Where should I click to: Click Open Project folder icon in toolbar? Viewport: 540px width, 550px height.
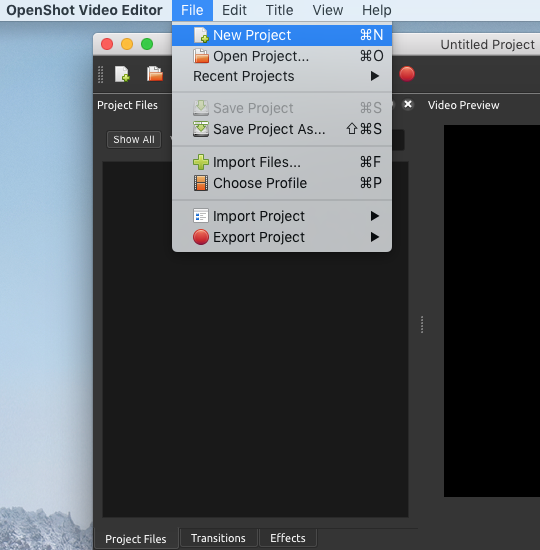[155, 74]
